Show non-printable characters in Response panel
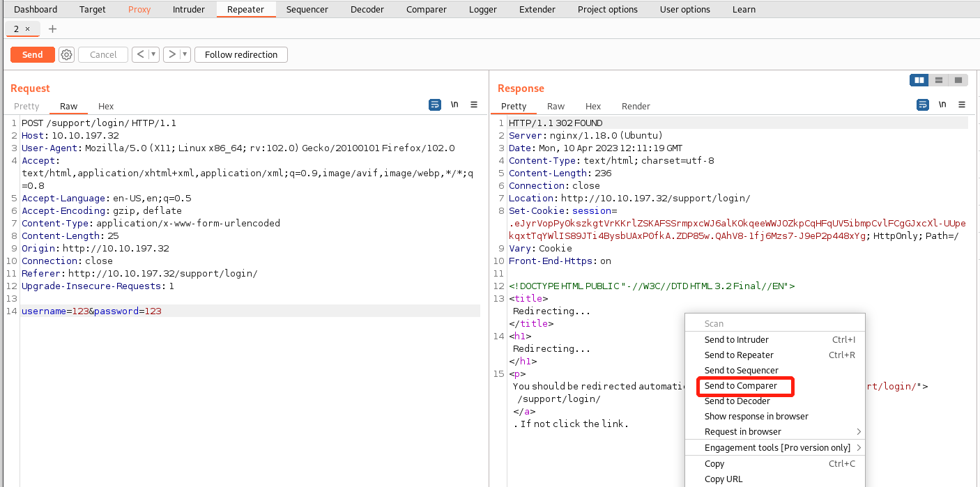This screenshot has height=487, width=980. 942,105
